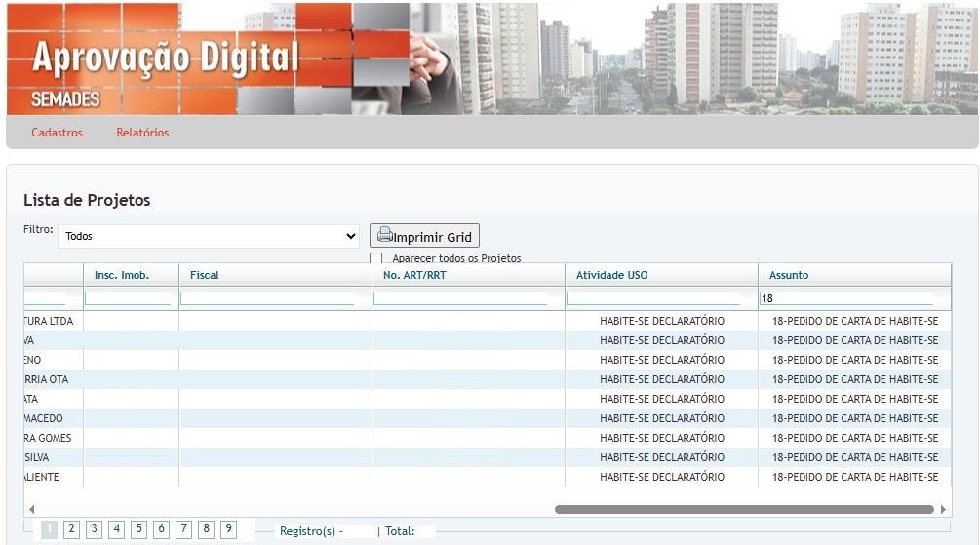Click the Assunto filter field containing 18
Screen dimensions: 980x545
tap(846, 298)
